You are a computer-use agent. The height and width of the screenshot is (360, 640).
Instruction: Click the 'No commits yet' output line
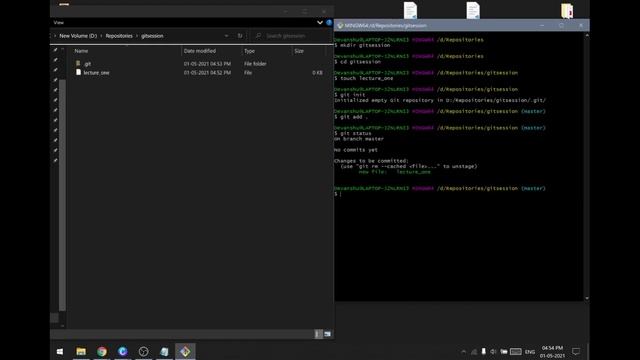pyautogui.click(x=356, y=150)
